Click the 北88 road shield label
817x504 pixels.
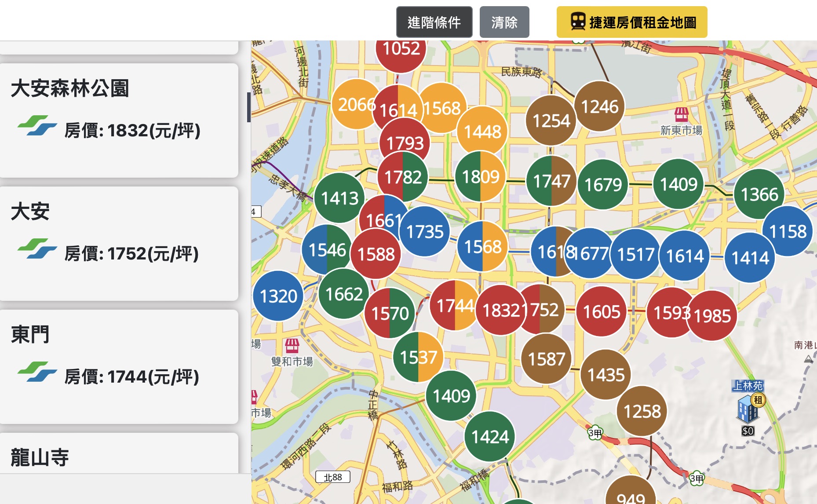(333, 477)
